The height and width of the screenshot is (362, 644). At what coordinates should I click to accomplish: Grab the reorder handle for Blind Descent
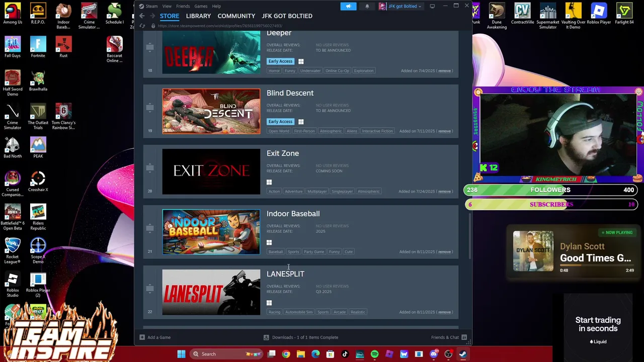tap(150, 107)
